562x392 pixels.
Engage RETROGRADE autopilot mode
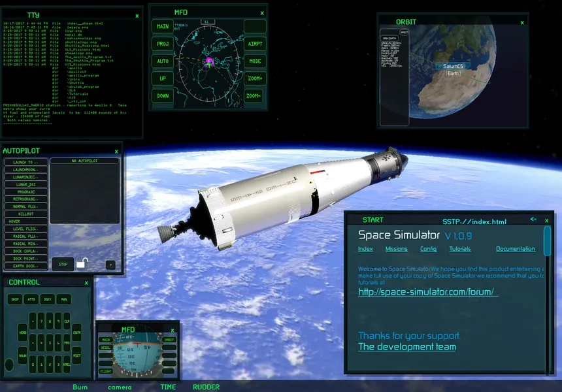pyautogui.click(x=25, y=199)
